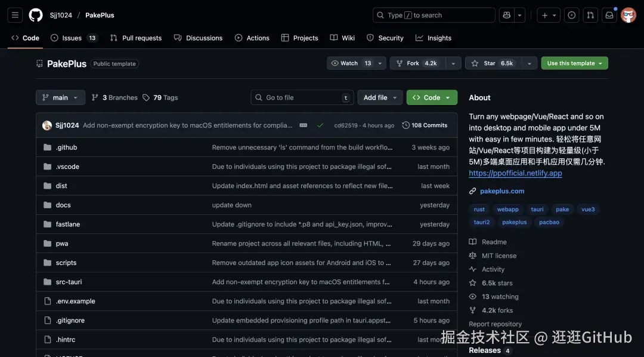644x357 pixels.
Task: Open Sjj1024 commit author avatar
Action: click(47, 125)
